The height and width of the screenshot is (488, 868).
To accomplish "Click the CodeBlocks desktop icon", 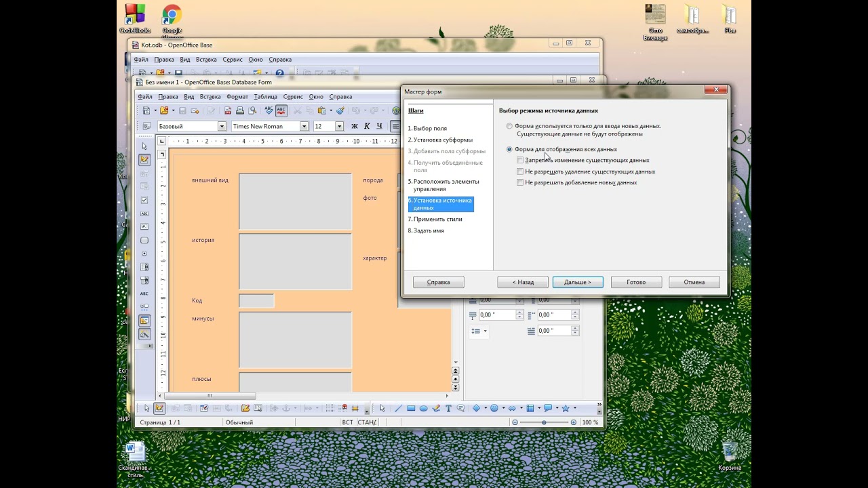I will 134,18.
